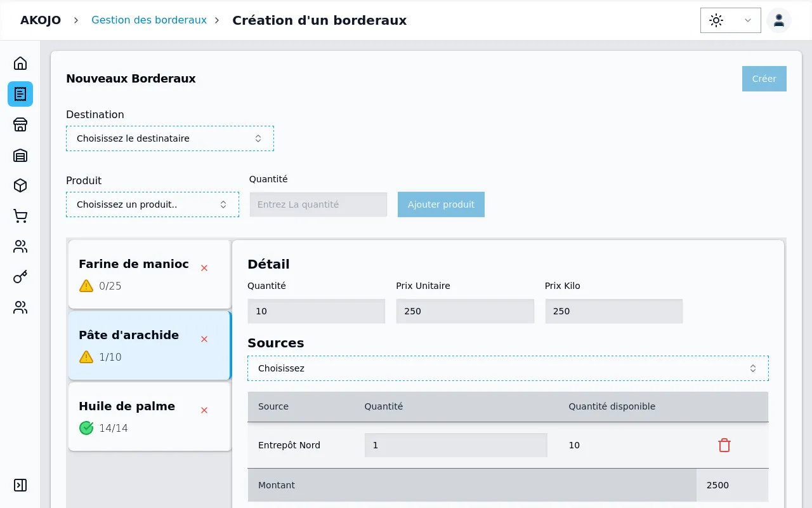Open Choisissez le destinataire dropdown

169,138
